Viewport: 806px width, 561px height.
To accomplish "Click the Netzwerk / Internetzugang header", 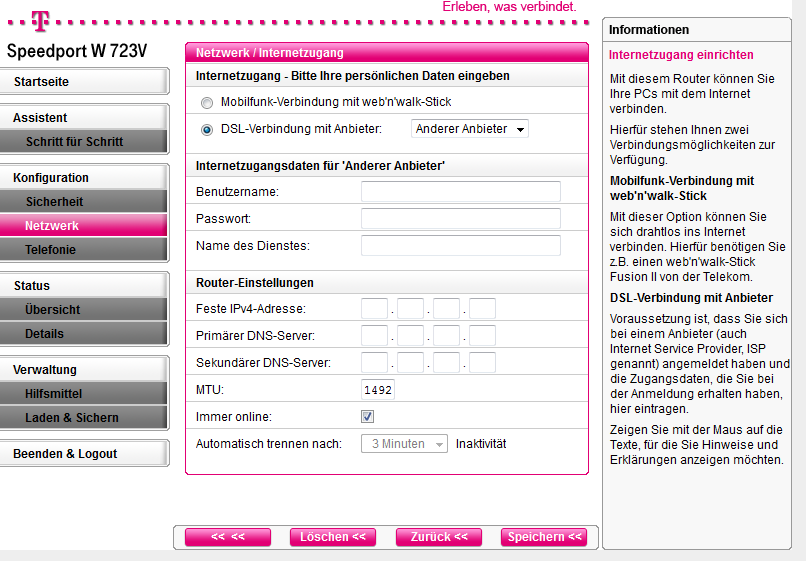I will coord(269,52).
